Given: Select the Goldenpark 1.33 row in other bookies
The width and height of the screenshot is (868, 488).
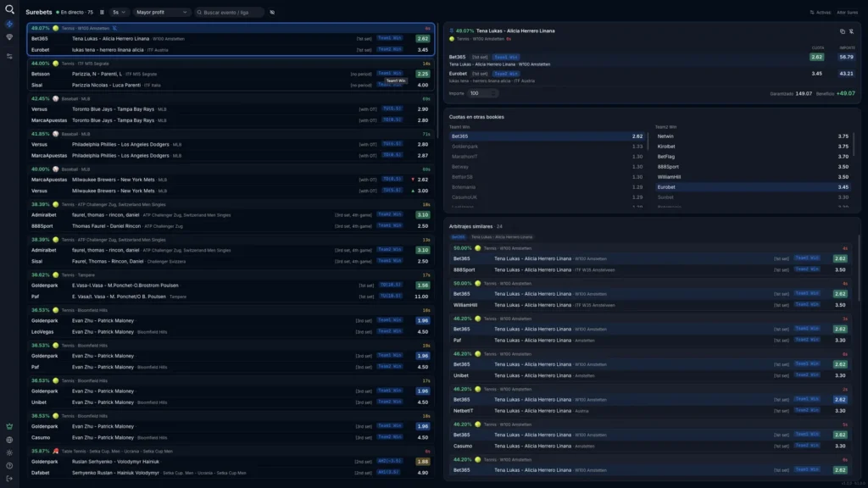Looking at the screenshot, I should (547, 147).
